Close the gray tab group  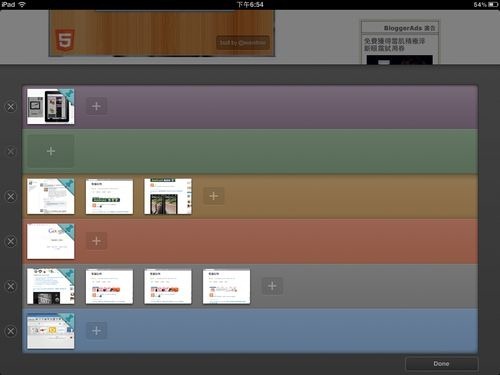[11, 286]
